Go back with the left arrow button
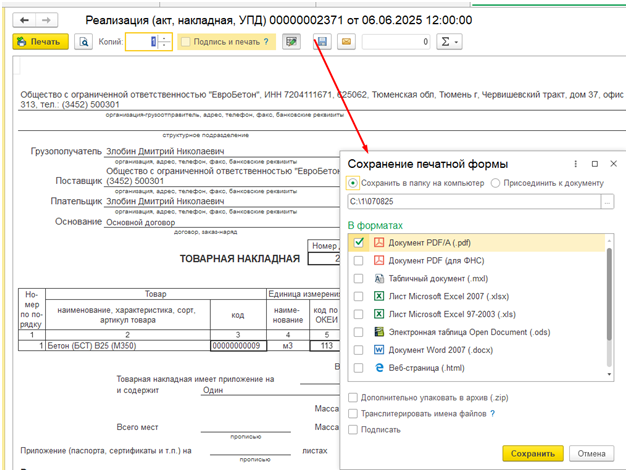Viewport: 628px width, 472px height. point(24,20)
